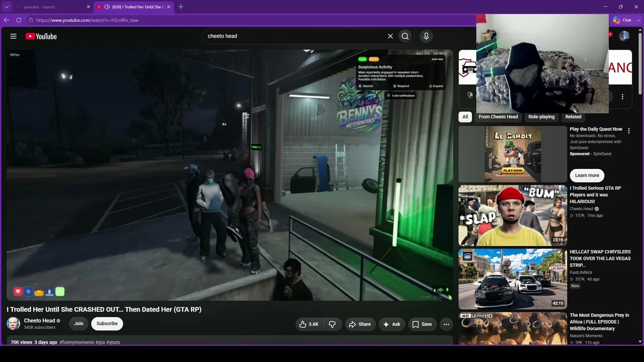Visit the Nature's Moments channel link

coord(586,336)
